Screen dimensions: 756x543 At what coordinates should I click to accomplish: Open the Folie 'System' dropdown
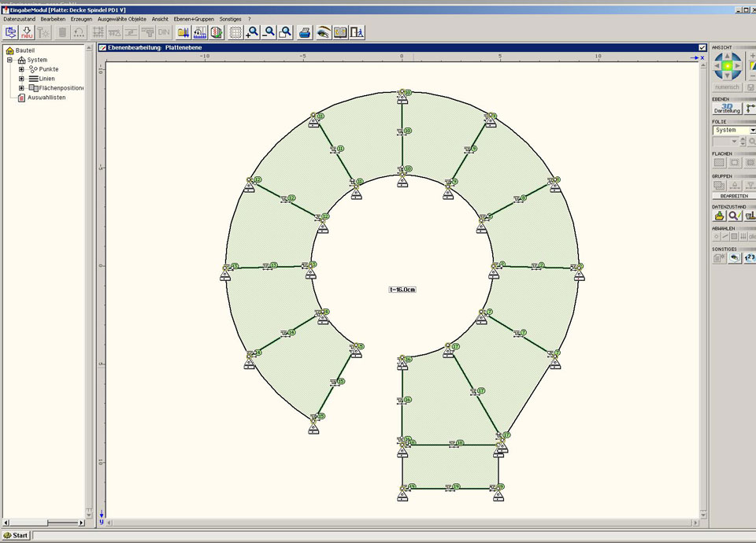coord(752,130)
